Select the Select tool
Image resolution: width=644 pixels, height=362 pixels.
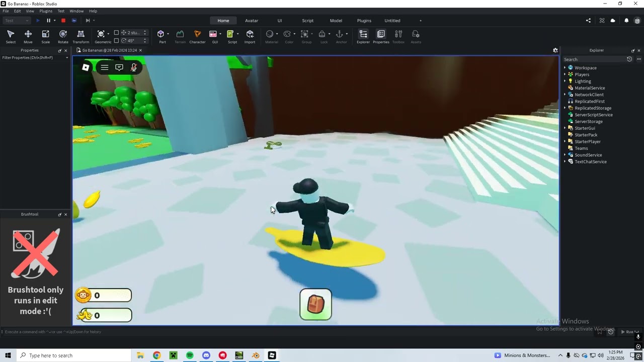[11, 36]
